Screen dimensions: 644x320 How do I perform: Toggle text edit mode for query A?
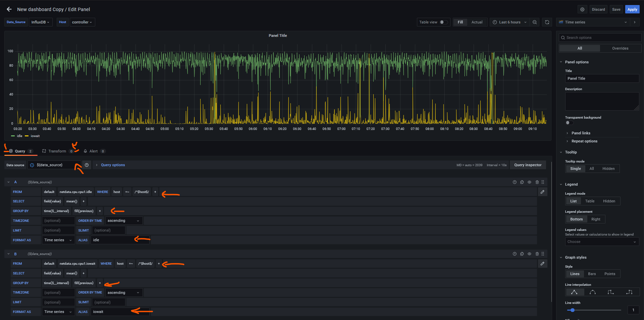(x=542, y=192)
